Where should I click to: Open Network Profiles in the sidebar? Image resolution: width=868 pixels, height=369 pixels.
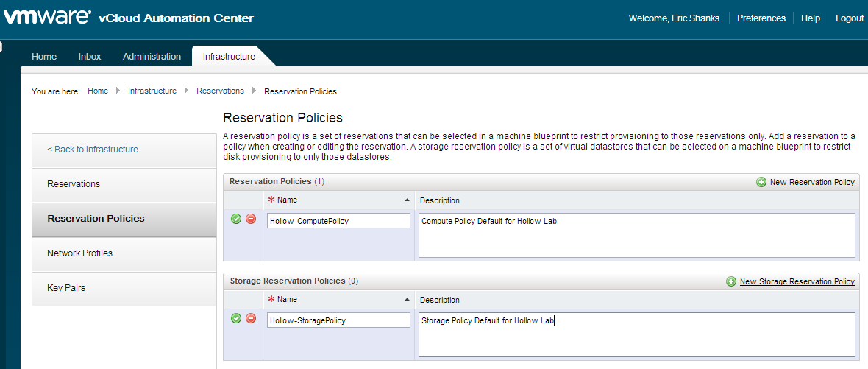click(x=79, y=253)
